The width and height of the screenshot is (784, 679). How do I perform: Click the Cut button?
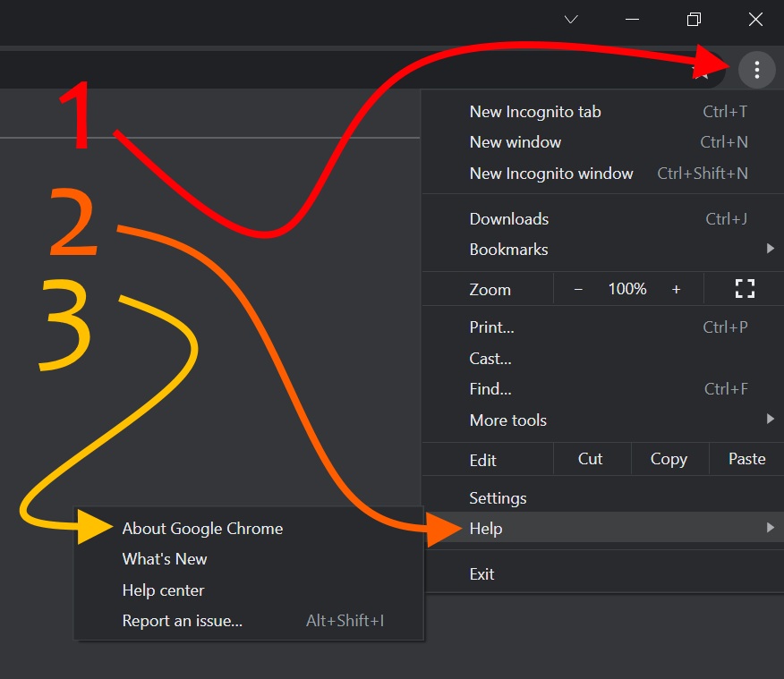point(592,459)
